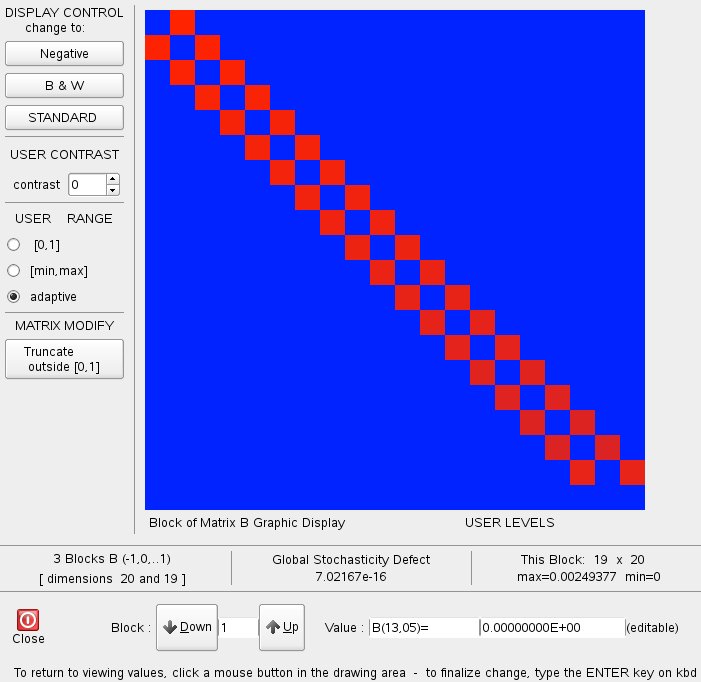Decrease contrast with spinner down arrow

tap(112, 190)
